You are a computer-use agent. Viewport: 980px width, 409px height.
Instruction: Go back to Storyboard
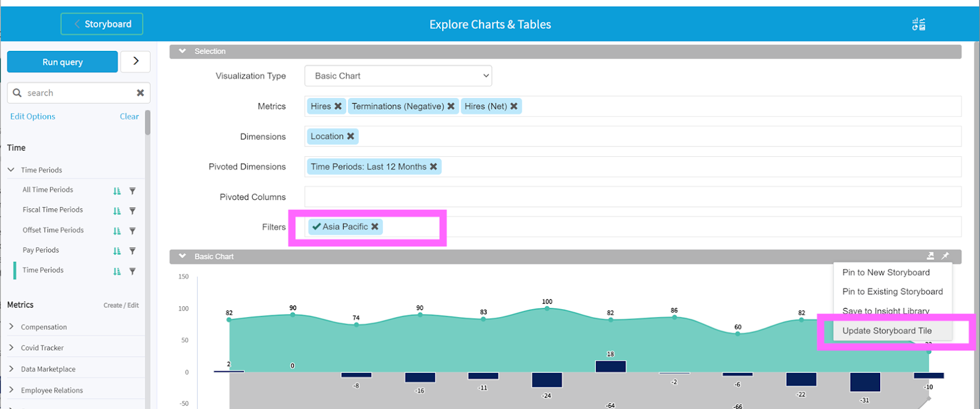point(102,24)
